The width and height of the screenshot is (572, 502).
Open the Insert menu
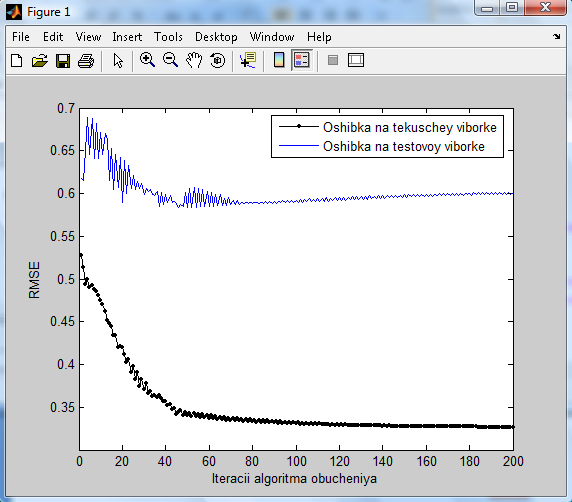(127, 37)
